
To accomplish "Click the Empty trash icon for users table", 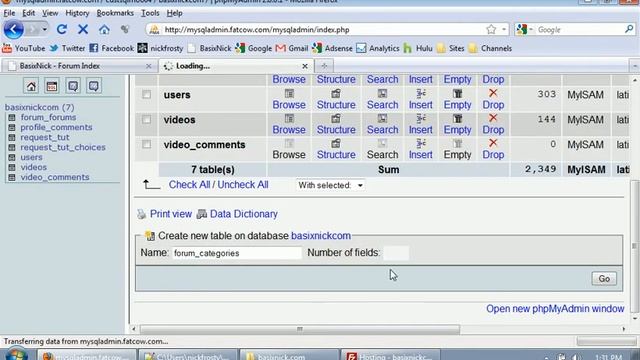I will tap(458, 93).
